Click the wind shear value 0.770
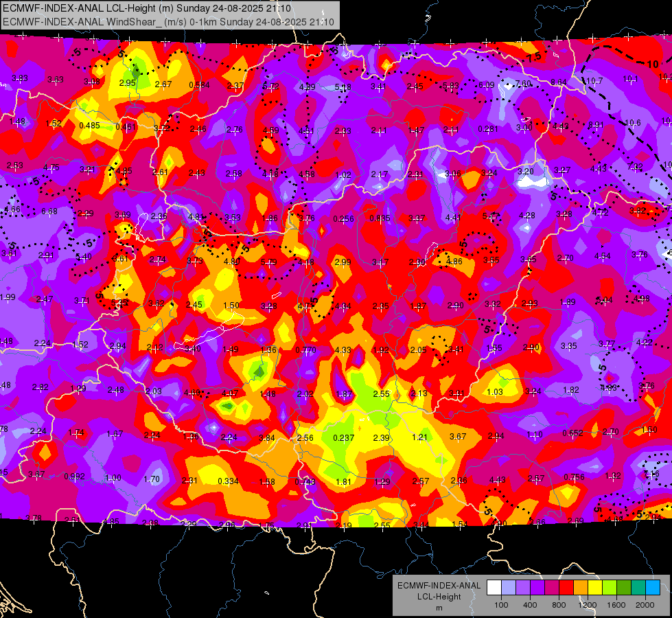Image resolution: width=672 pixels, height=618 pixels. 305,350
